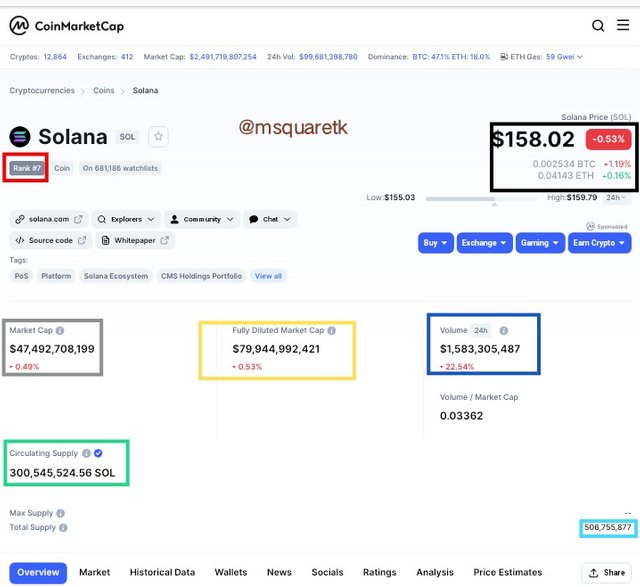This screenshot has width=640, height=587.
Task: Switch to the News tab
Action: tap(279, 573)
